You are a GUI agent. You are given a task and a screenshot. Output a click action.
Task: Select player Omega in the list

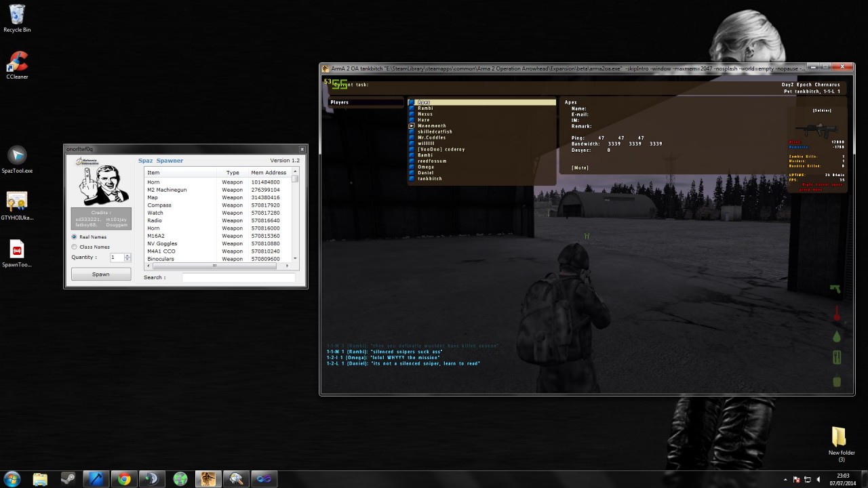482,167
